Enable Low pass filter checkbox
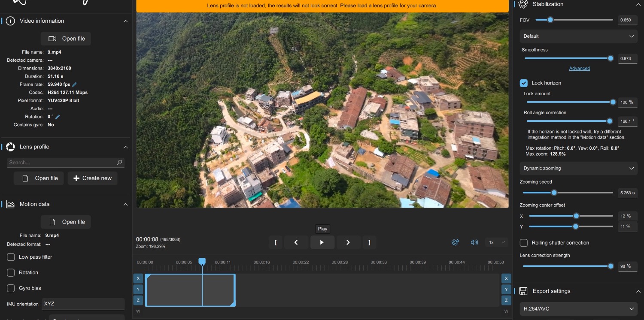 (x=11, y=257)
